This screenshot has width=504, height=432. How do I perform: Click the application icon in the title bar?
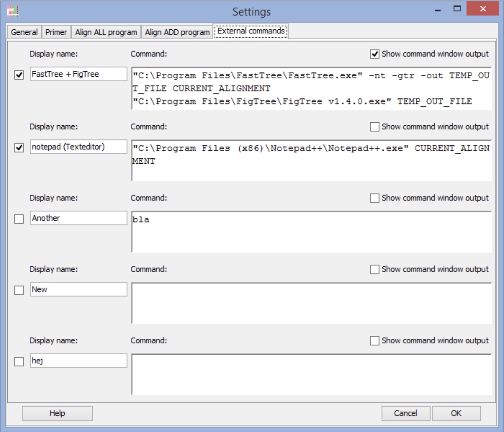pyautogui.click(x=13, y=11)
